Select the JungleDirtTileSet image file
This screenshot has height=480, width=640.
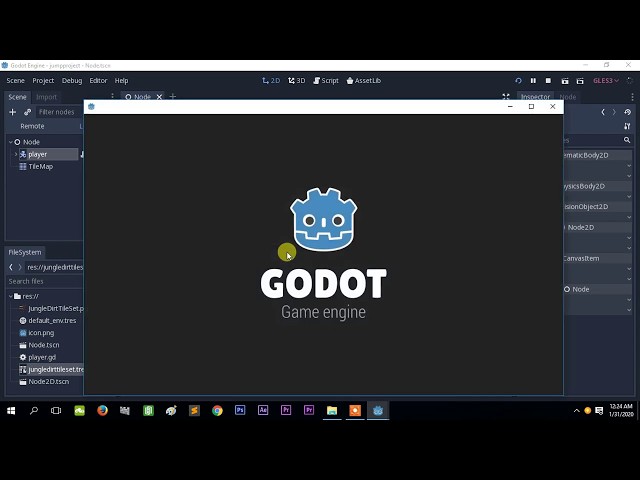click(55, 308)
